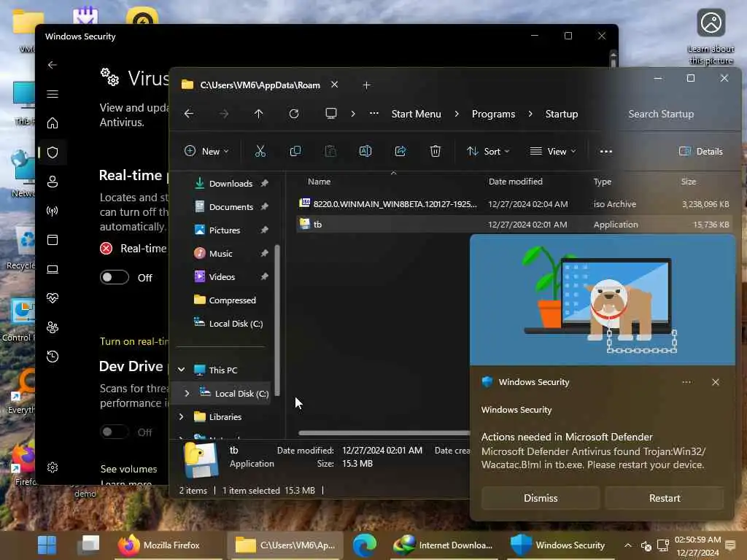Open Microsoft Edge from the taskbar

[365, 545]
